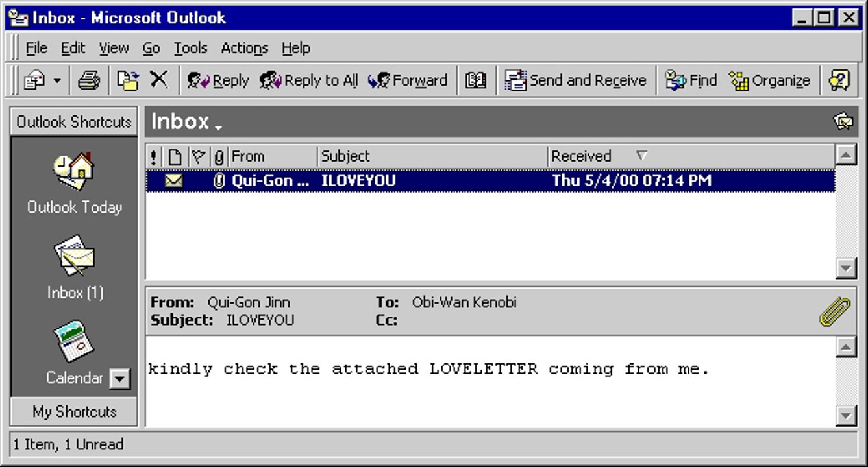Screen dimensions: 868x467
Task: Open attachment via preview pane paperclip icon
Action: point(835,311)
